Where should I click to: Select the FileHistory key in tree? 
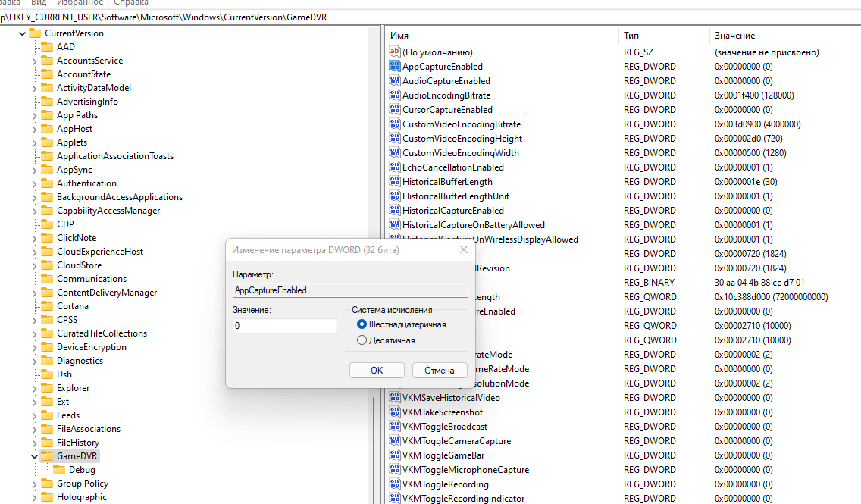(x=78, y=443)
